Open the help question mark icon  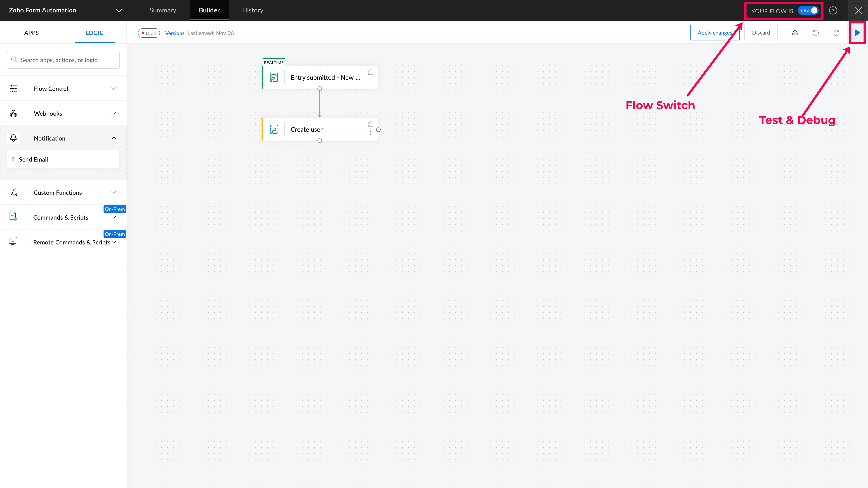coord(833,10)
